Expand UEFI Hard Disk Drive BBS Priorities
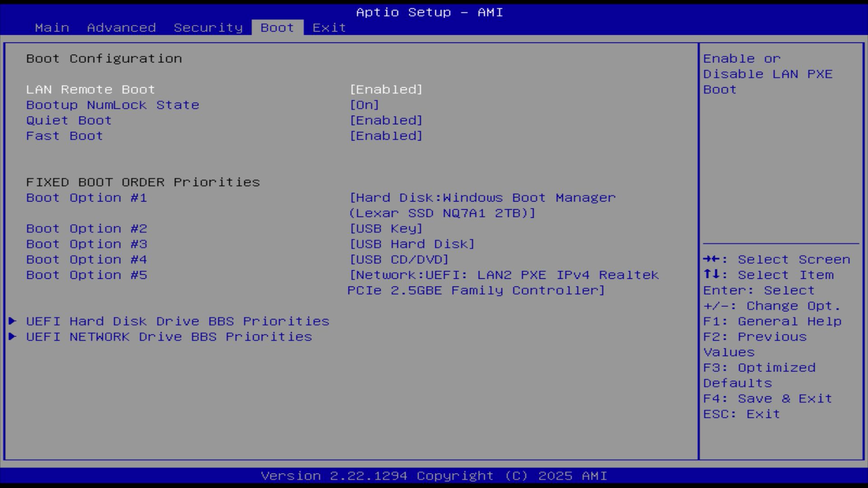This screenshot has width=868, height=488. click(177, 321)
